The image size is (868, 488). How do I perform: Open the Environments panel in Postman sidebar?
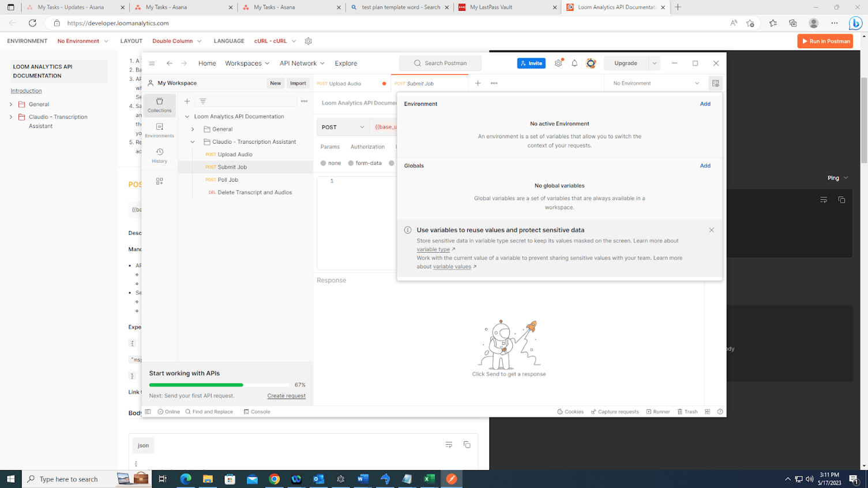[159, 131]
